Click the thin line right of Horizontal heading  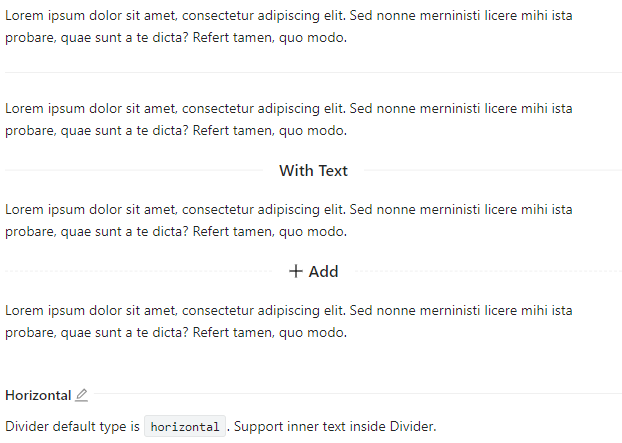[x=358, y=393]
